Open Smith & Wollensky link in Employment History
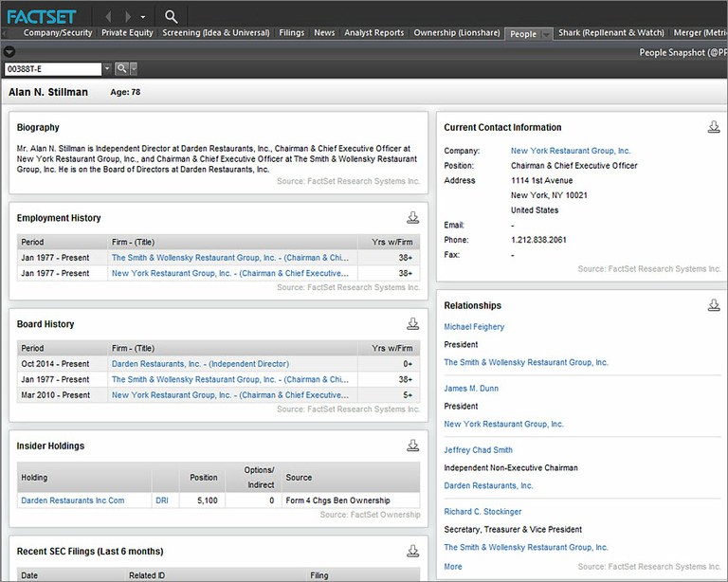The image size is (728, 582). (x=229, y=258)
